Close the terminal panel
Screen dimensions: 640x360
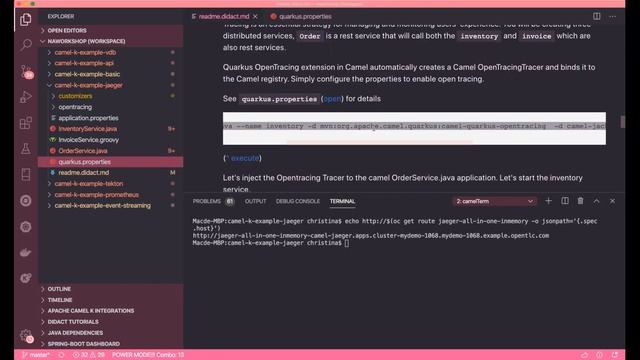pos(612,201)
